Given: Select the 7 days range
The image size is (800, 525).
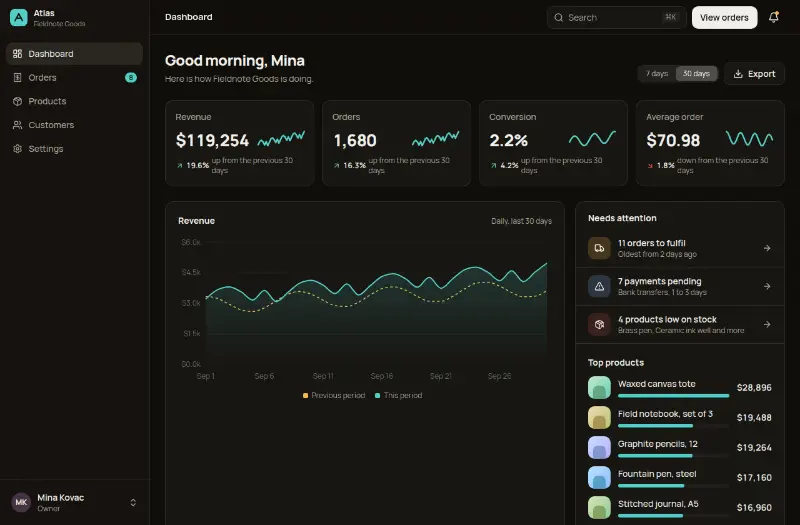Looking at the screenshot, I should pos(657,73).
